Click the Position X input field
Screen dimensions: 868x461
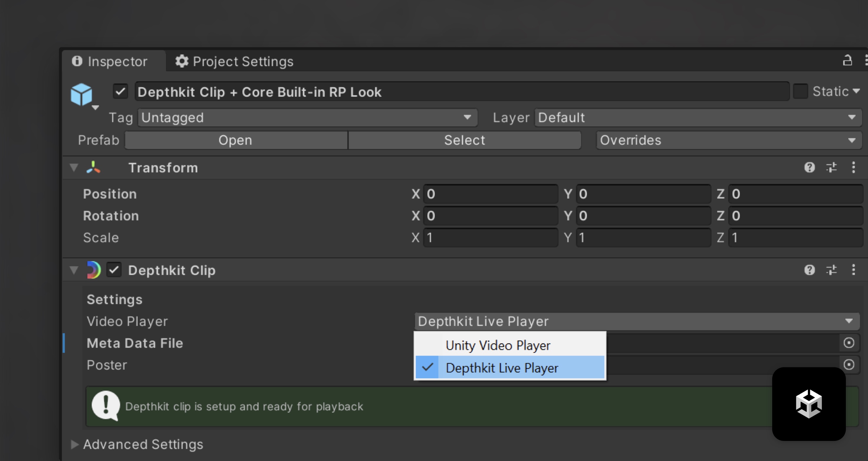tap(490, 194)
